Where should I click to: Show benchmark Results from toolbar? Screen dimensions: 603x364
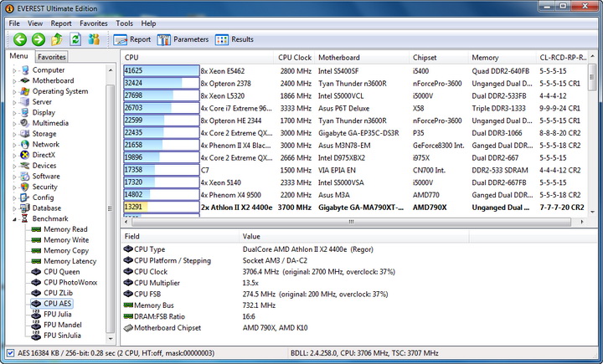pyautogui.click(x=234, y=39)
